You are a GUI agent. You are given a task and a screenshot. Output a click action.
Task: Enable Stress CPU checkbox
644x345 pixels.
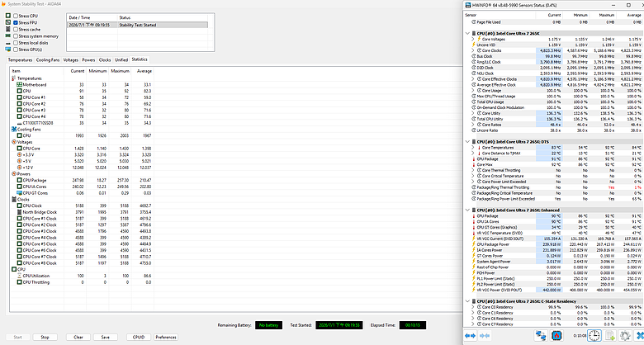(16, 16)
